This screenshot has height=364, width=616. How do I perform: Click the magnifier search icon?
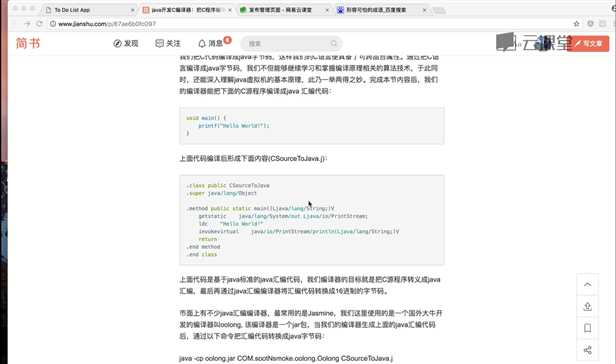334,44
